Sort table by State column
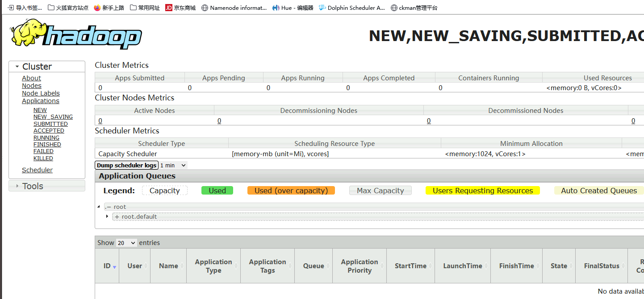The height and width of the screenshot is (299, 644). pos(559,266)
